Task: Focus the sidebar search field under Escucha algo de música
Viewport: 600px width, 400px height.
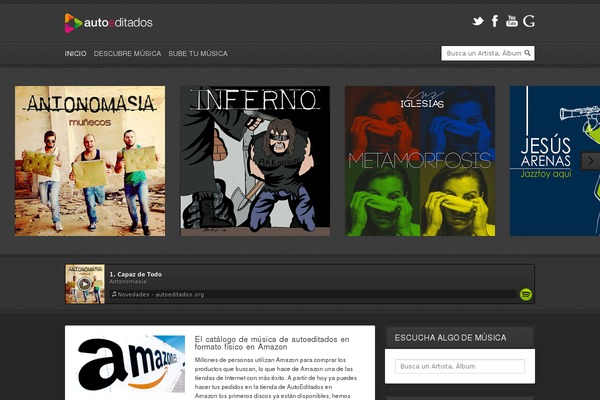Action: point(460,366)
